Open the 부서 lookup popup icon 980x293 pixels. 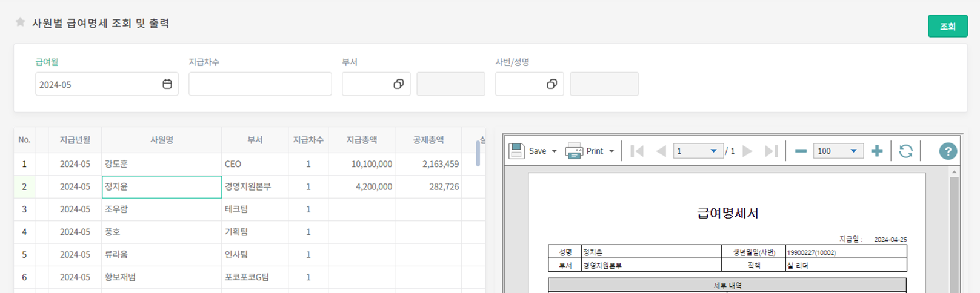(x=398, y=84)
